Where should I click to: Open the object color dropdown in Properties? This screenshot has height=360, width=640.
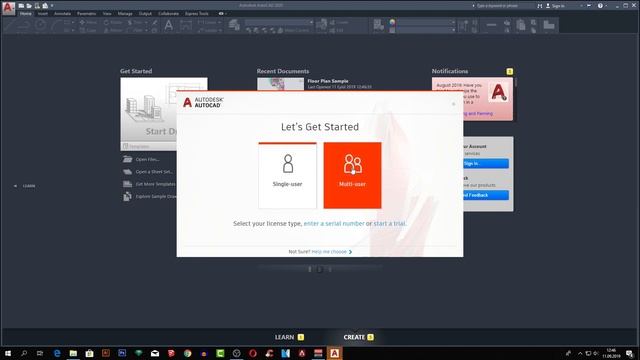(x=426, y=22)
